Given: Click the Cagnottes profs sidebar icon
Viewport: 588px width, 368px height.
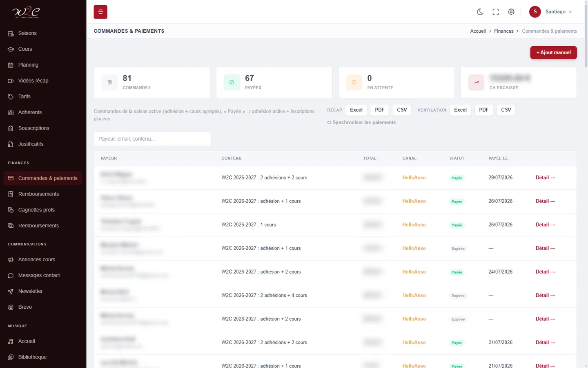Looking at the screenshot, I should pyautogui.click(x=11, y=210).
